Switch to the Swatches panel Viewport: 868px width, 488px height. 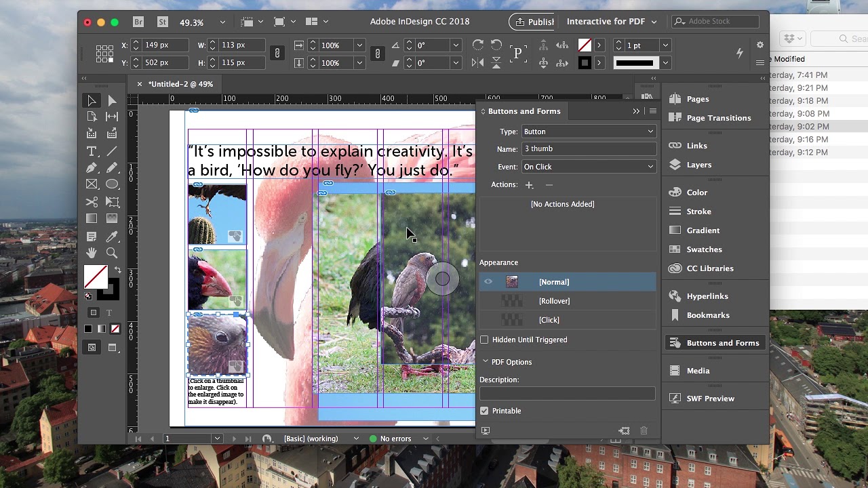[x=704, y=249]
